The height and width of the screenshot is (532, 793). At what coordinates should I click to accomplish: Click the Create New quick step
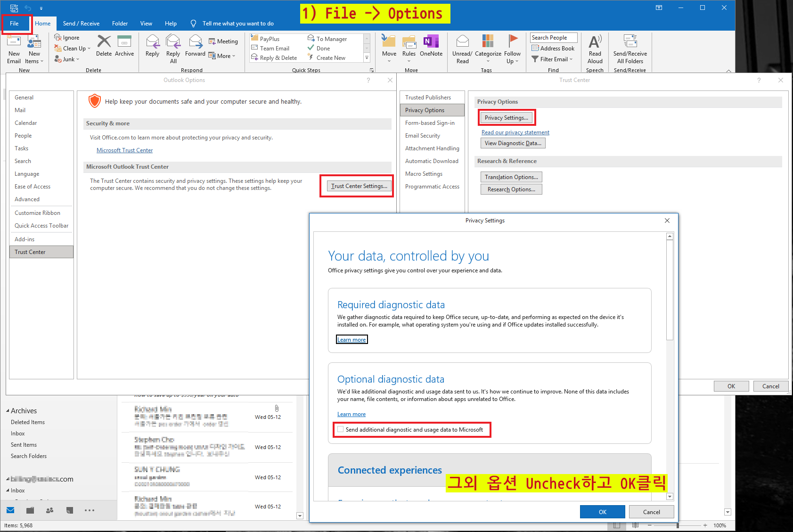click(x=327, y=57)
